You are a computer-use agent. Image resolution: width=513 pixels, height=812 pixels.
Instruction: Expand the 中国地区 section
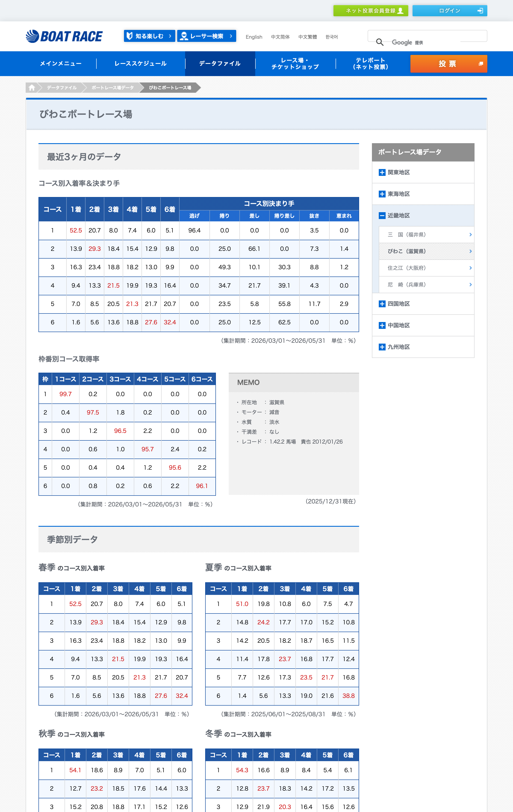(x=423, y=325)
